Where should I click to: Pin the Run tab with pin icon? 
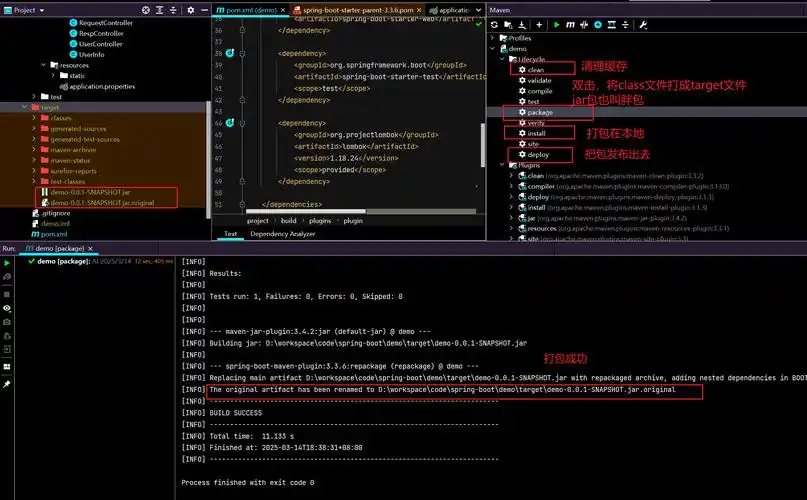[7, 384]
